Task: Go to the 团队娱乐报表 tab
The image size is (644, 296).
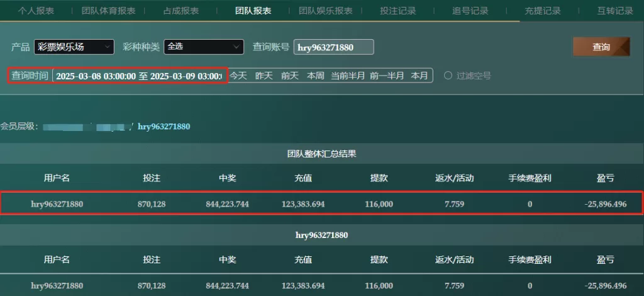Action: click(325, 11)
